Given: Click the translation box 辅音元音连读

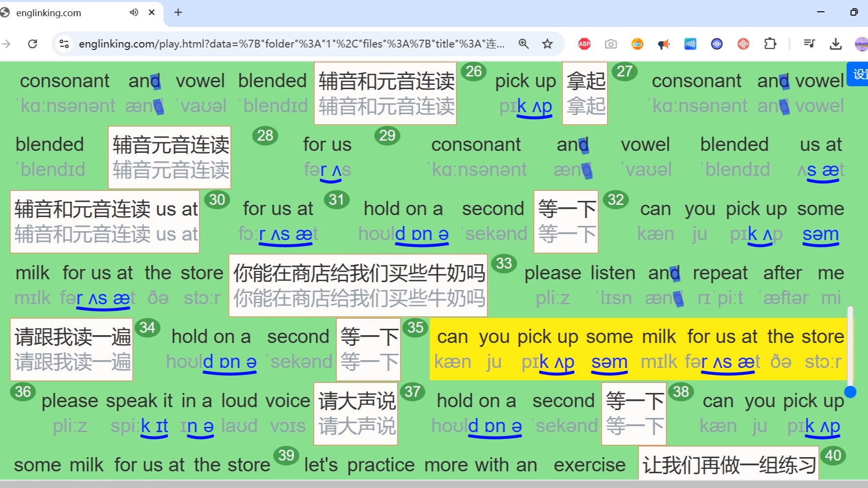Looking at the screenshot, I should pos(170,157).
